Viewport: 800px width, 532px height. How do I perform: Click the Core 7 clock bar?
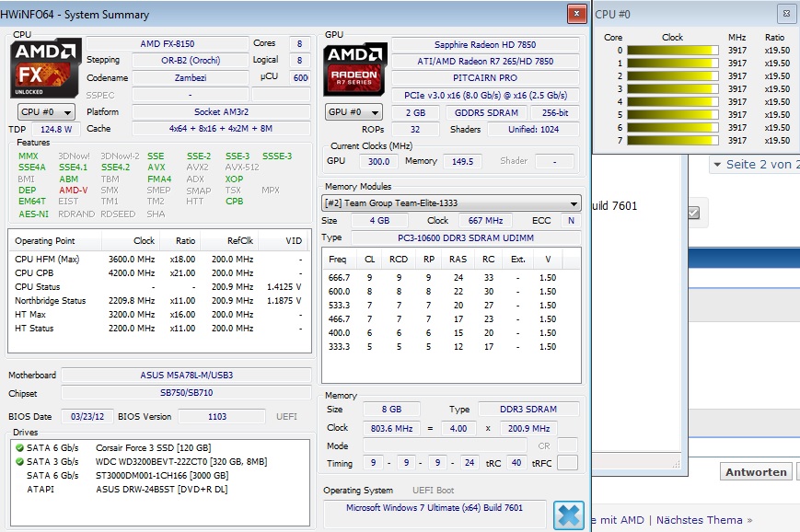672,140
